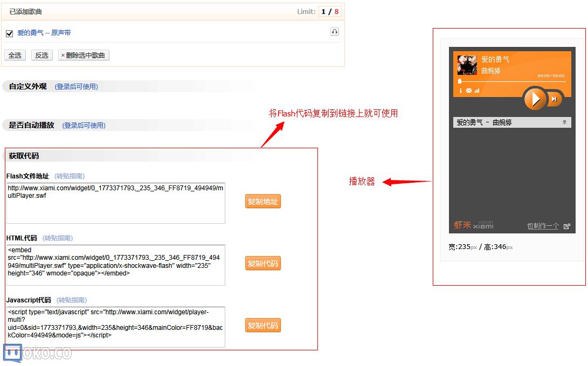Click the 删除选中歌曲 delete button
Viewport: 588px width, 366px height.
pos(84,56)
